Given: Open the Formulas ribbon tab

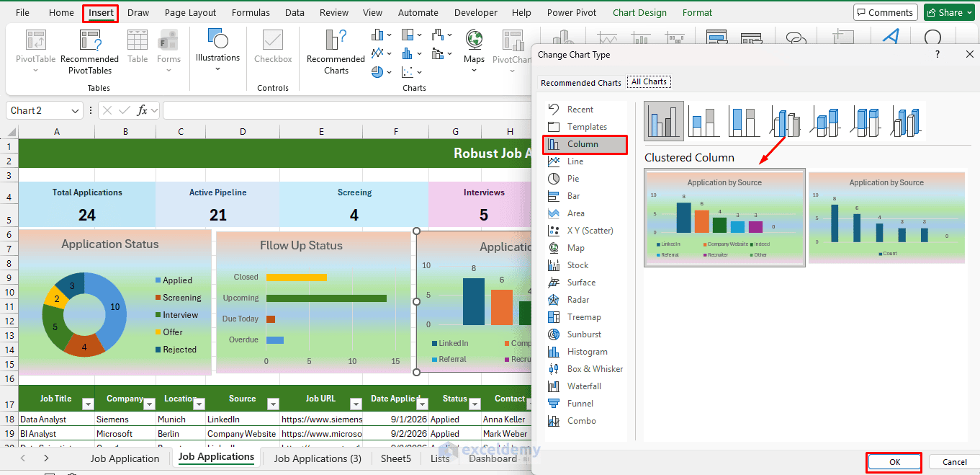Looking at the screenshot, I should (x=251, y=13).
